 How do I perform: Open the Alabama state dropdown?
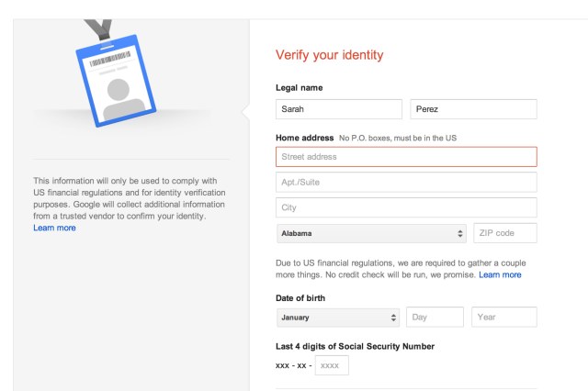tap(371, 233)
